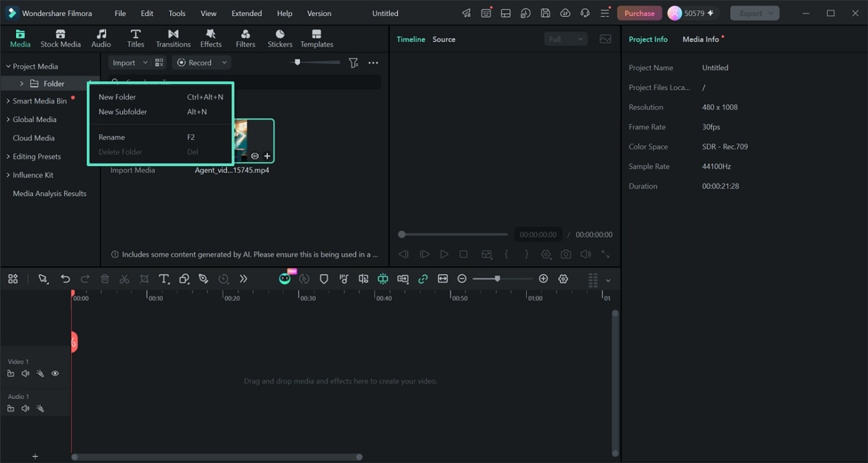Click the filter icon in media panel
Screen dimensions: 868x463
[353, 63]
